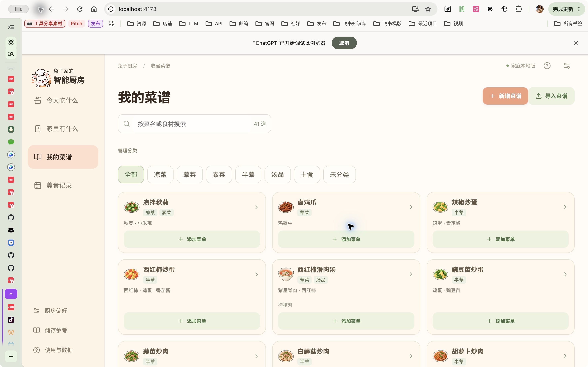This screenshot has height=367, width=588.
Task: Click the rabbit chef logo
Action: [41, 78]
